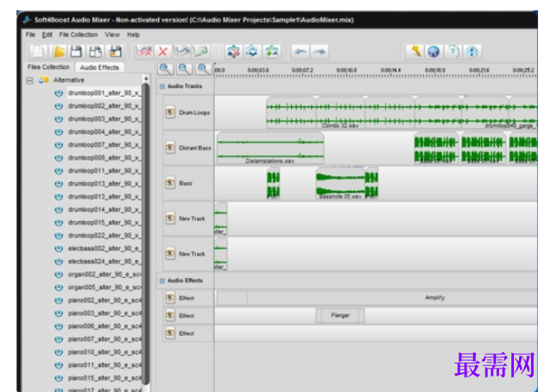Toggle the Bass track icon
551x392 pixels.
170,183
